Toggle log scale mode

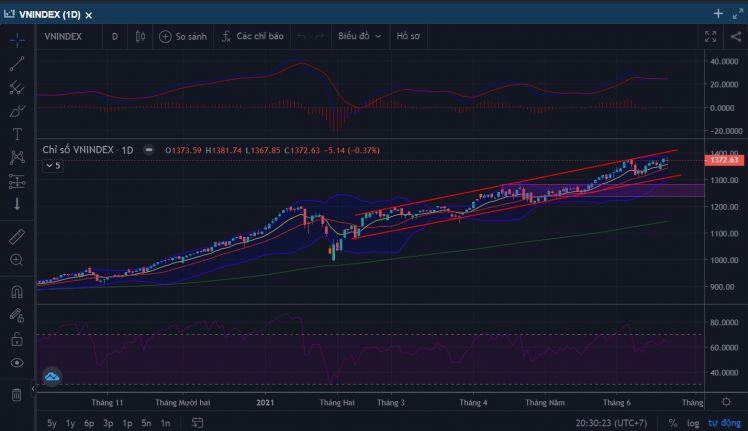[693, 423]
